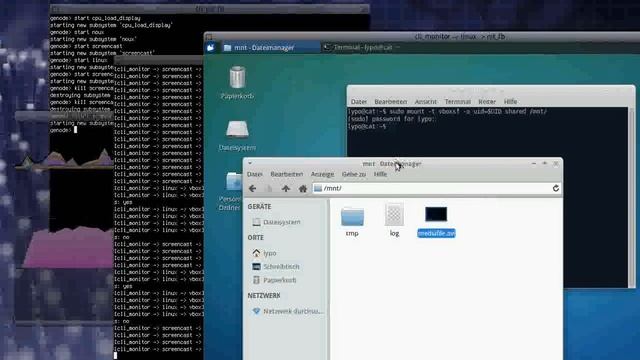640x360 pixels.
Task: Reload the /mnt/ folder with refresh icon
Action: click(556, 188)
